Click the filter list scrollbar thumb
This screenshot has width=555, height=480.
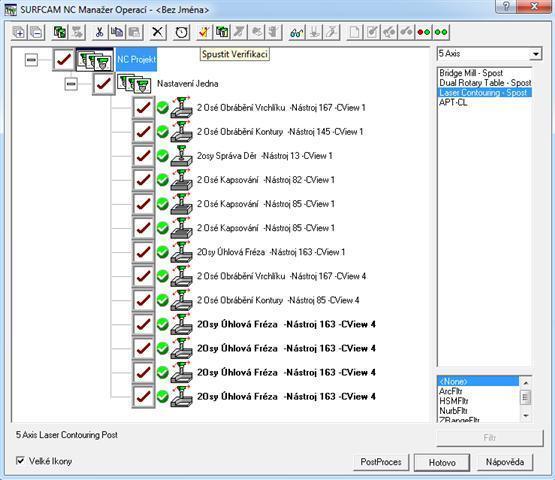(526, 398)
